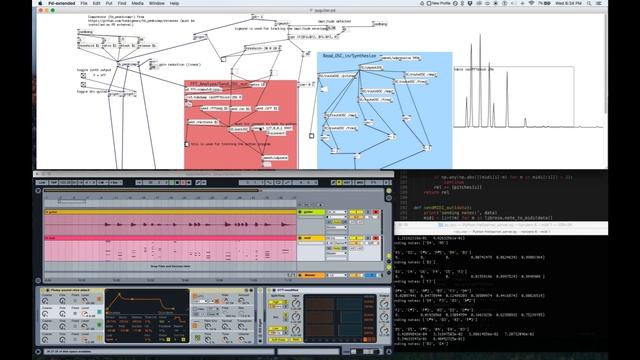Toggle guitar track activator button
Image resolution: width=640 pixels, height=360 pixels.
click(x=356, y=212)
